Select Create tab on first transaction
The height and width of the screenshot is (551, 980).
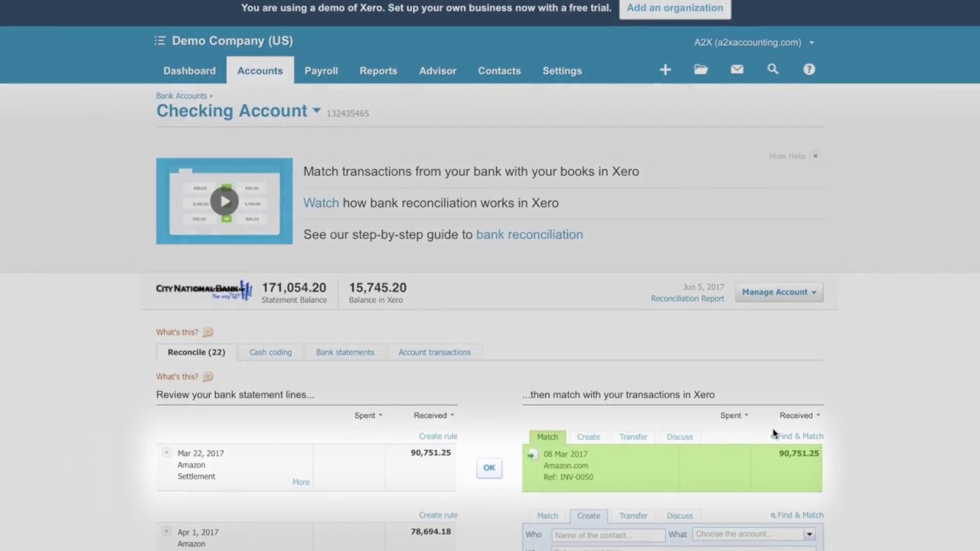pos(588,437)
